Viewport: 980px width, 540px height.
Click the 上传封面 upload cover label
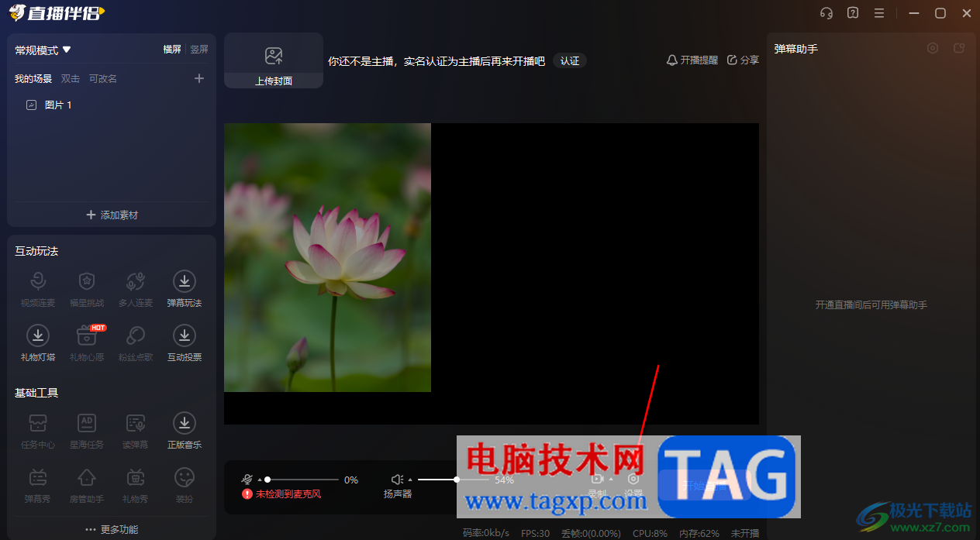(274, 81)
